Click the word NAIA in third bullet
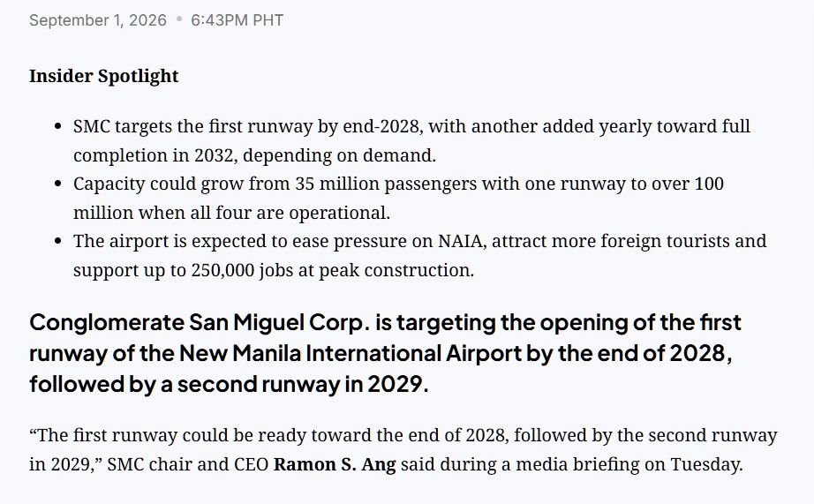The height and width of the screenshot is (504, 814). click(x=462, y=241)
